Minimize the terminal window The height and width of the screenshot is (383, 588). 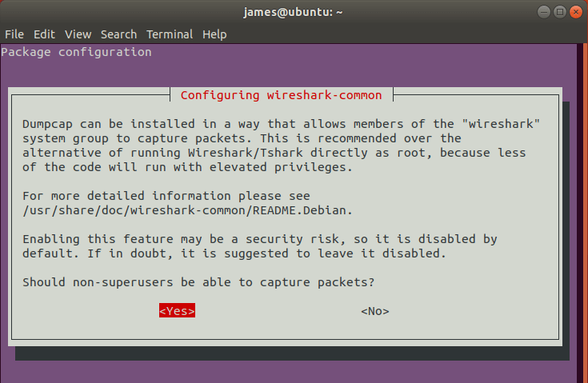544,12
